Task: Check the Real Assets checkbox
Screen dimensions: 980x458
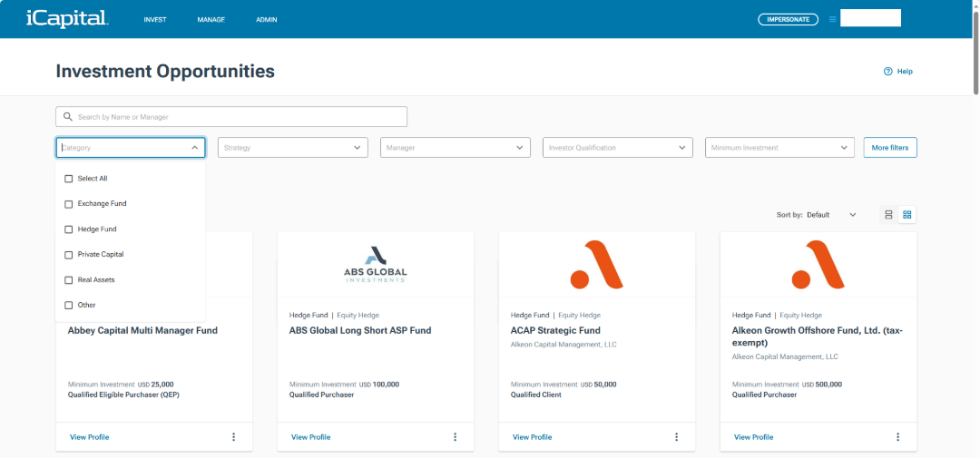Action: pos(69,280)
